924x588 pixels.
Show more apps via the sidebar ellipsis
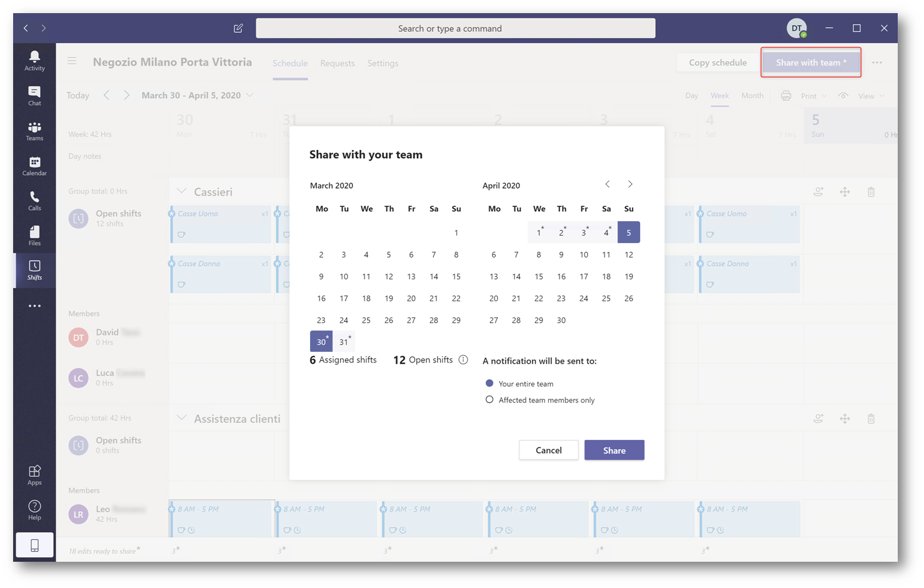[34, 306]
